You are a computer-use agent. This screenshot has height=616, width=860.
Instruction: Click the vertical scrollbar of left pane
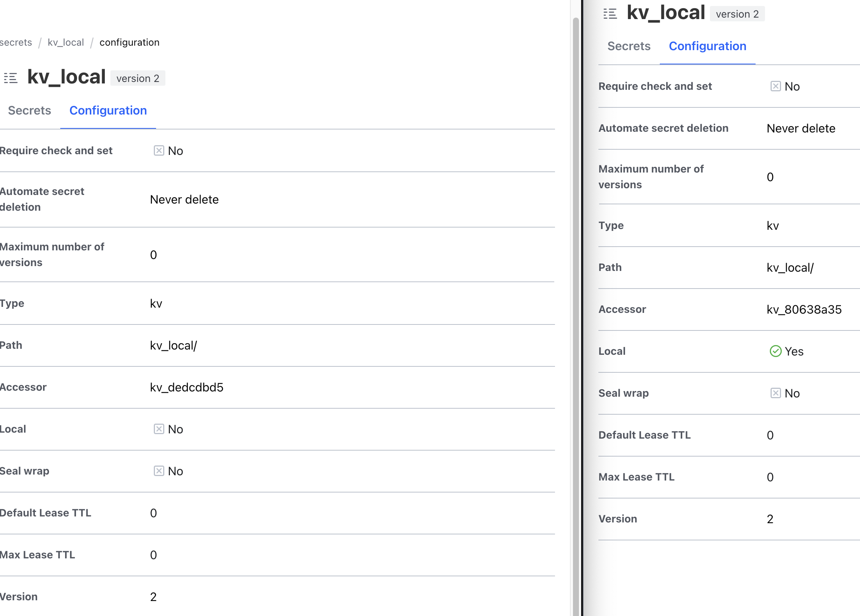[575, 303]
